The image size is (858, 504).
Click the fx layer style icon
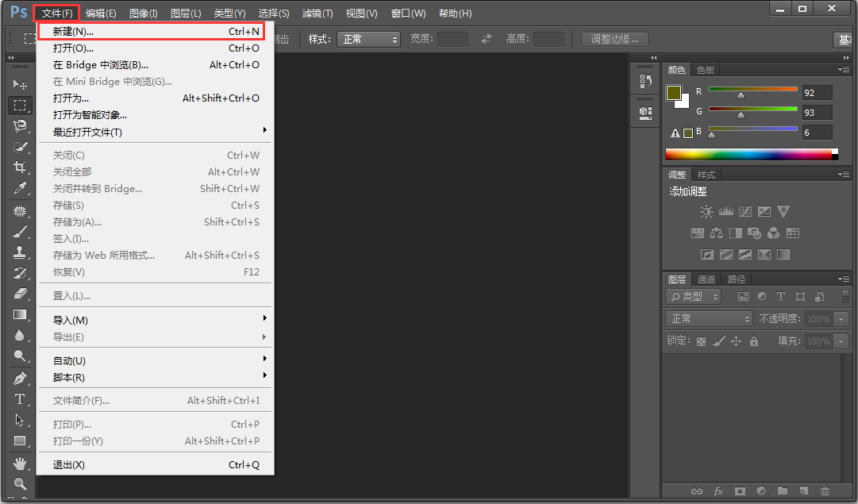(718, 491)
